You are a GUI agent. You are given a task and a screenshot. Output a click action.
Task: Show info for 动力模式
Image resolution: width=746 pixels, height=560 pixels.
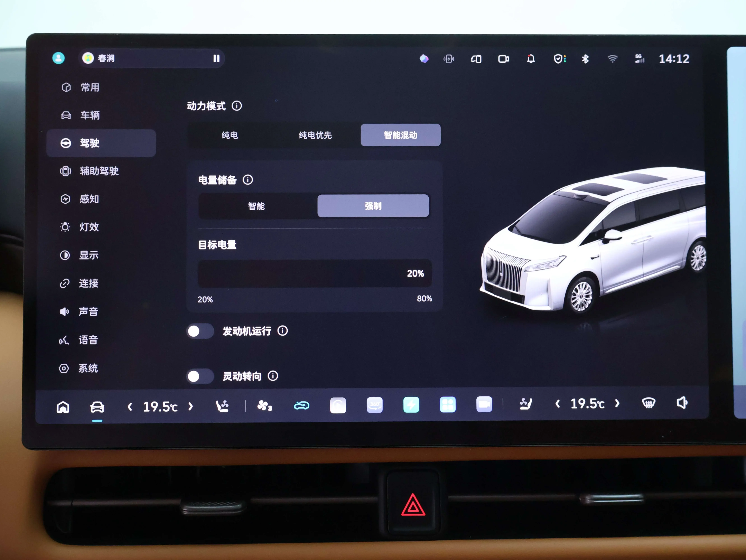point(237,106)
